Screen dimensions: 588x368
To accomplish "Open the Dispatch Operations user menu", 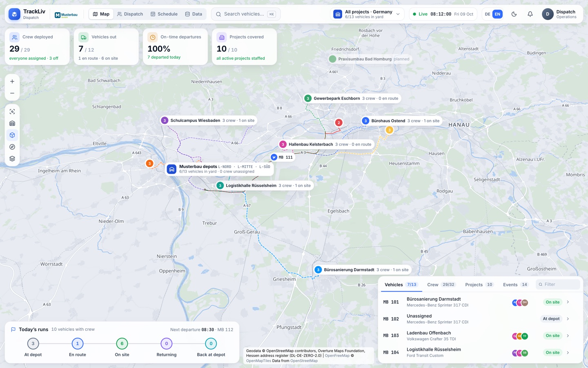I will tap(559, 14).
